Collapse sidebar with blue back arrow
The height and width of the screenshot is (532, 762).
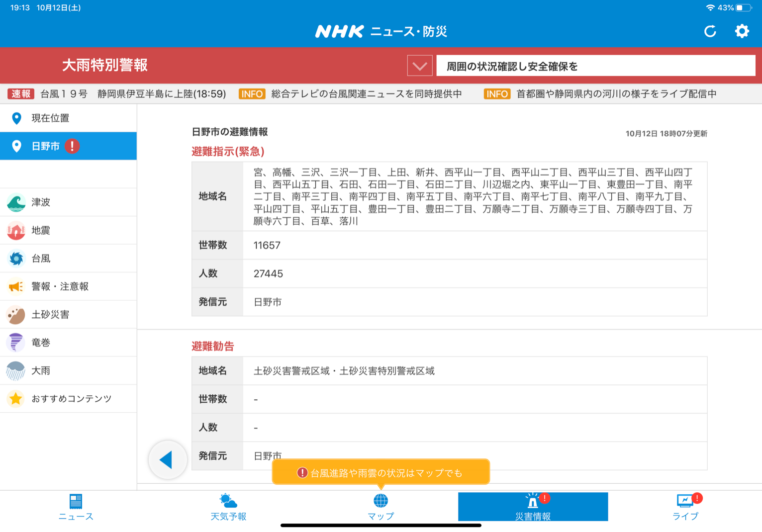tap(168, 460)
